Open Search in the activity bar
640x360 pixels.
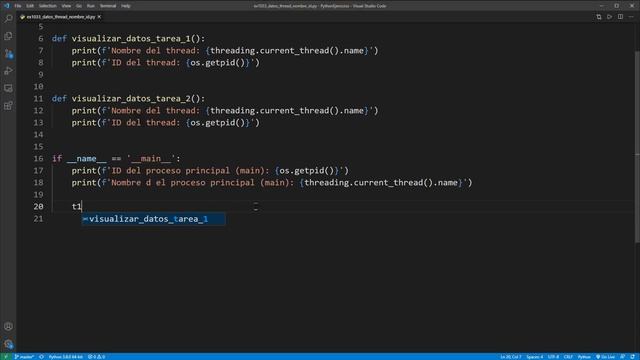coord(8,19)
